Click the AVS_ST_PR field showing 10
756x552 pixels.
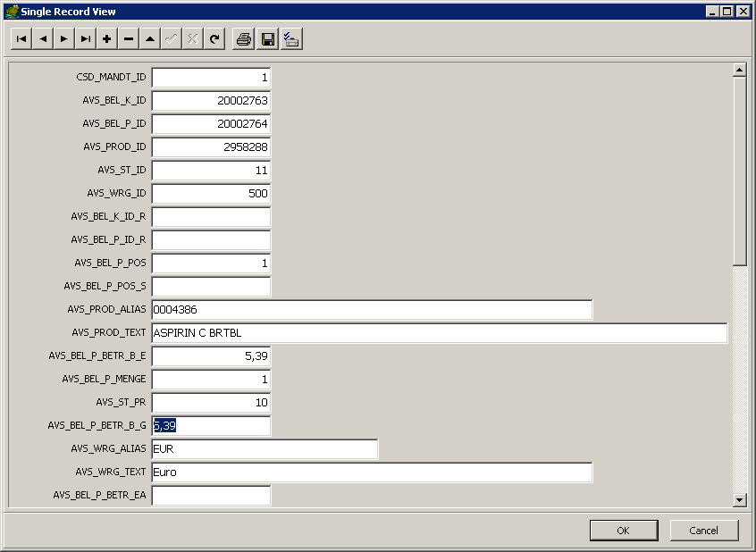point(211,403)
